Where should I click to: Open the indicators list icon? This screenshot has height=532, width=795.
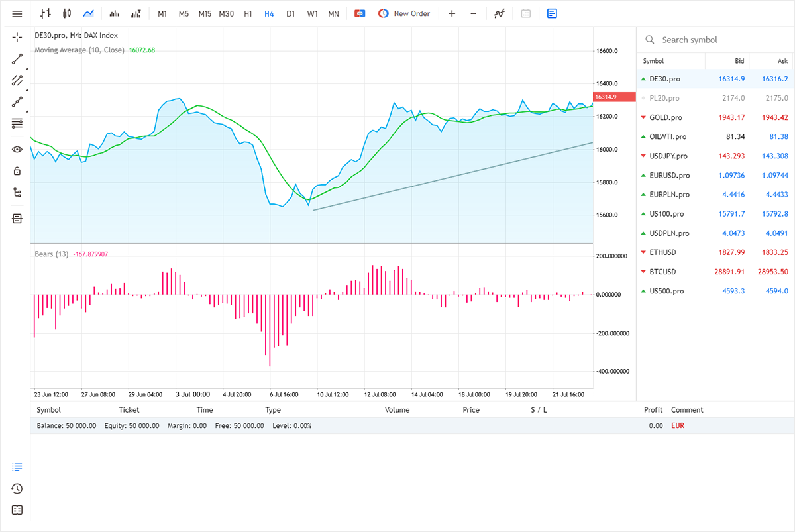[500, 13]
